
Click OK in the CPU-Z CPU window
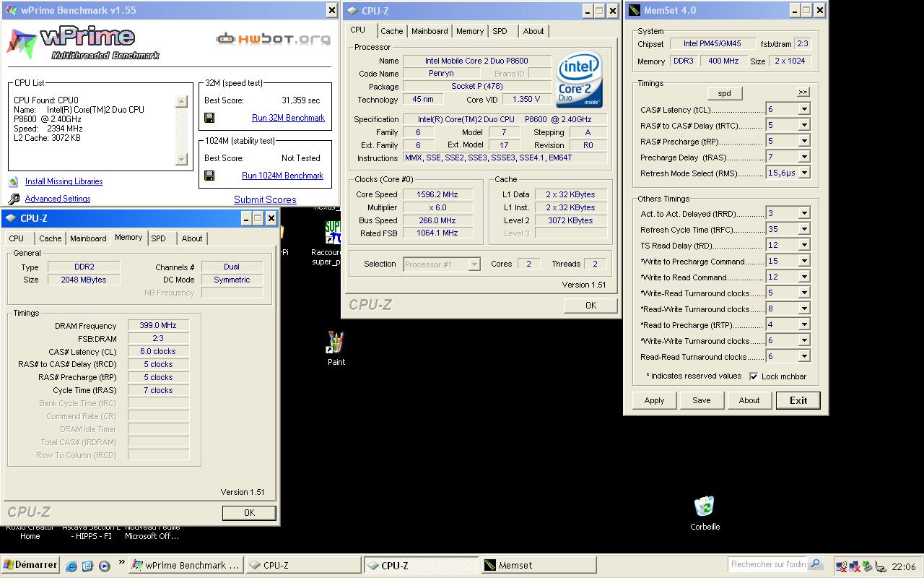point(590,305)
